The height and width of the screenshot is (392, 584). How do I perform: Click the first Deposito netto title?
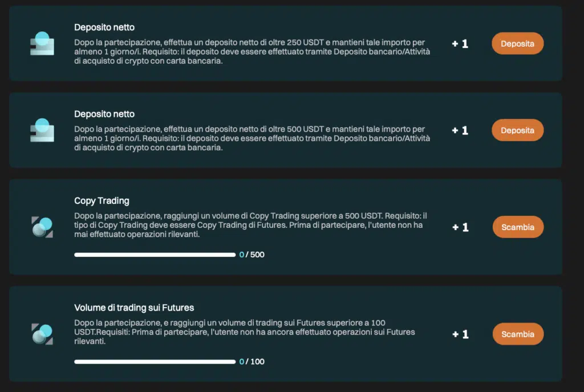tap(104, 27)
